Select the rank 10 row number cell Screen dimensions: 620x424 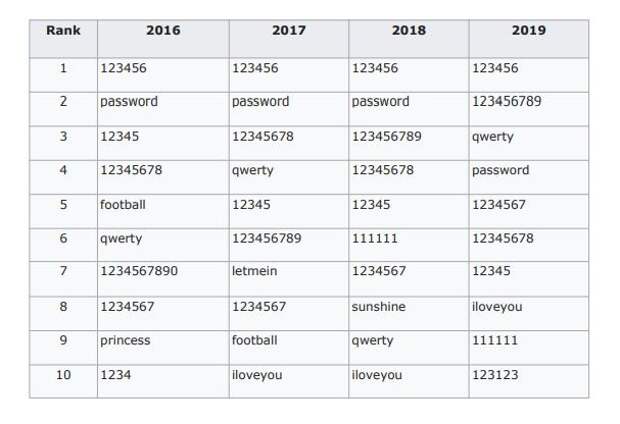coord(63,381)
